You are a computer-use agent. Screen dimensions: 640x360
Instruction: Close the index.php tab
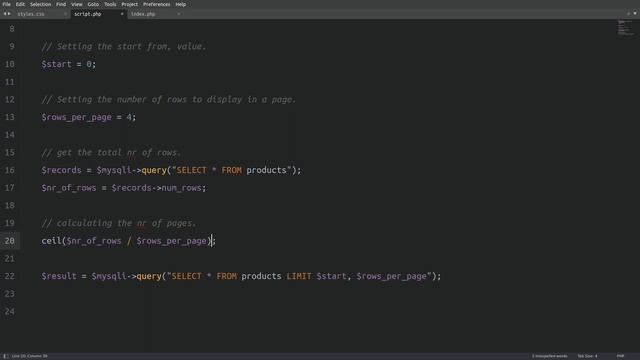[178, 14]
